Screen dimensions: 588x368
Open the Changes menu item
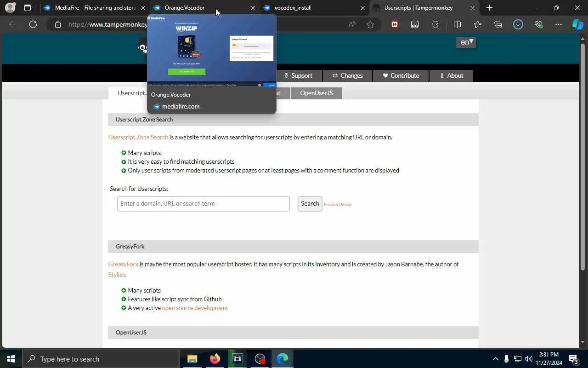[347, 76]
